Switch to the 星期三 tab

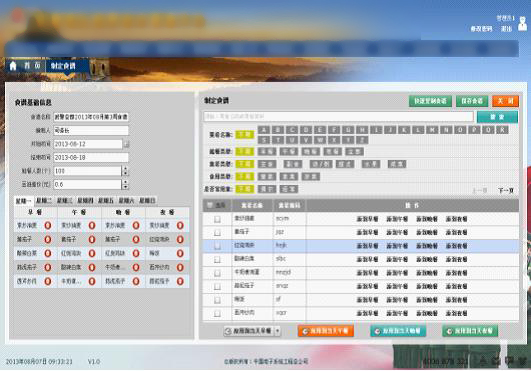tap(64, 200)
